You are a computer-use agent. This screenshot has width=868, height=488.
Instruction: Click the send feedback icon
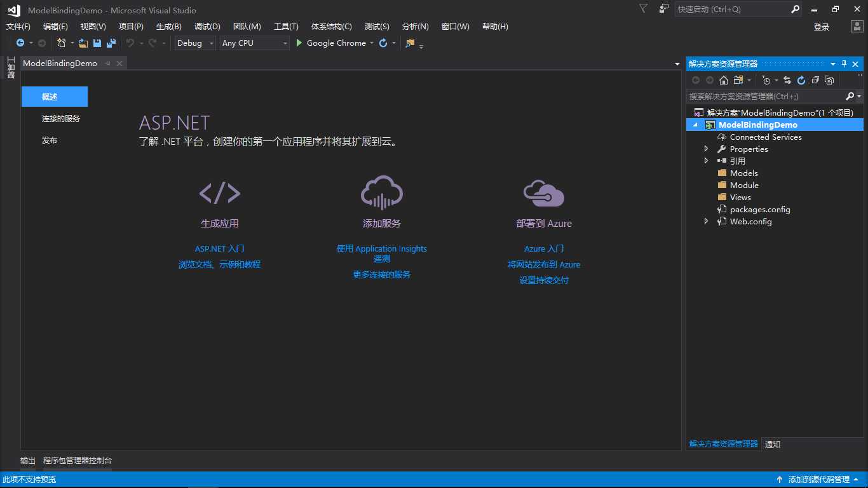(664, 9)
